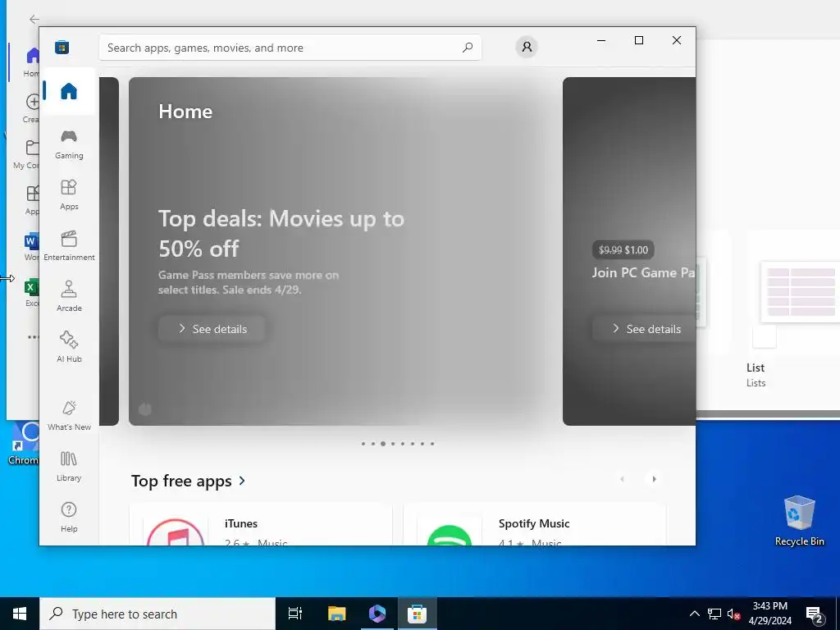Open Copilot from the taskbar

[377, 614]
